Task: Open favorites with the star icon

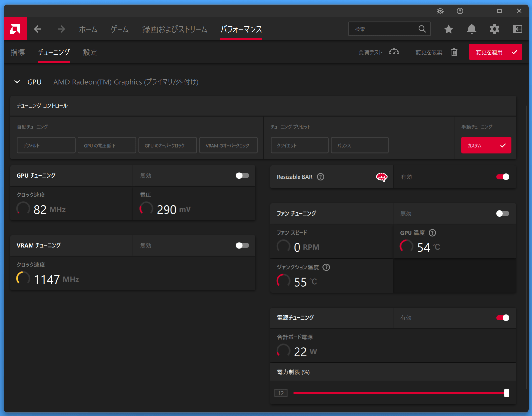Action: [448, 29]
